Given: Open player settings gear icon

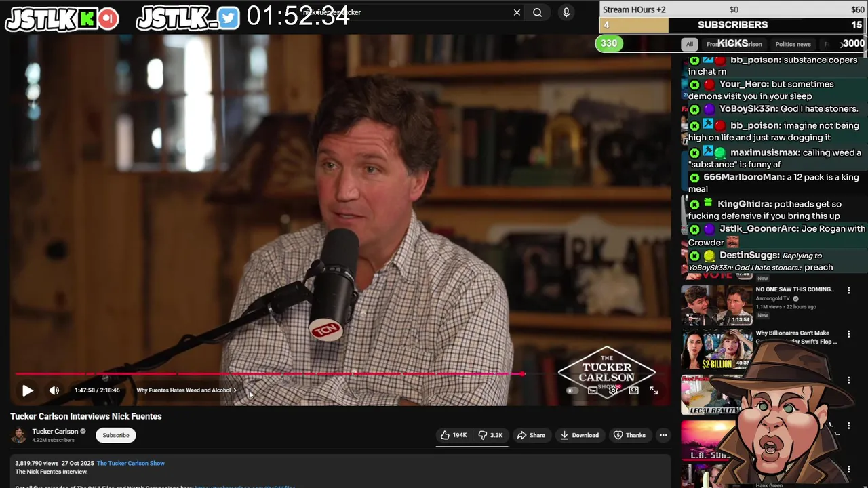Looking at the screenshot, I should [613, 390].
